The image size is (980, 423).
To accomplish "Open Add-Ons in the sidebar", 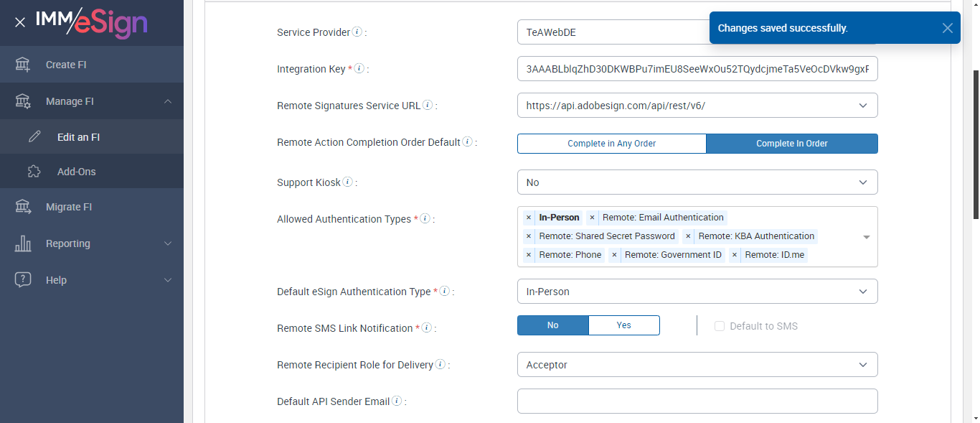I will (76, 172).
